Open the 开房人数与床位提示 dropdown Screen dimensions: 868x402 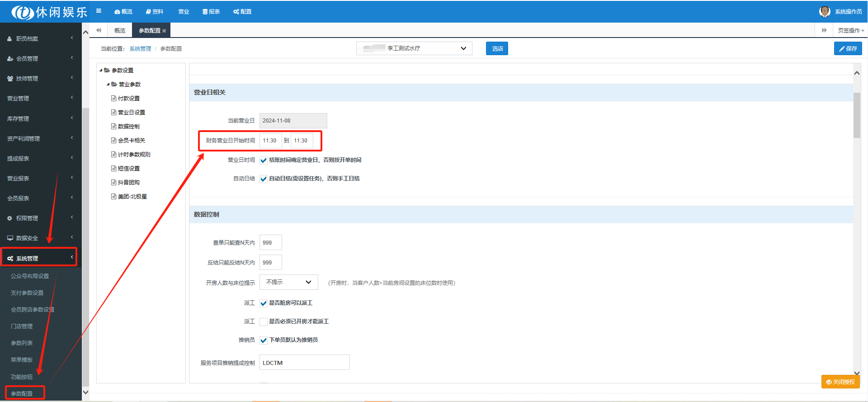[x=288, y=282]
